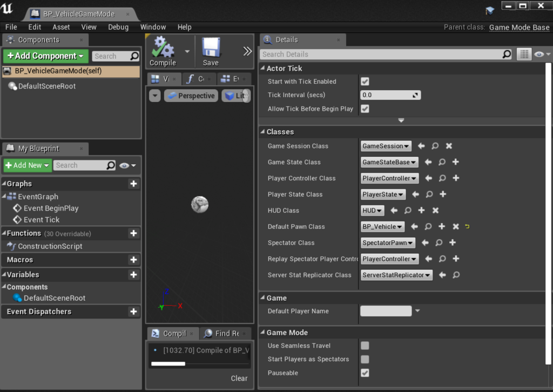Click the Save toolbar icon

pyautogui.click(x=211, y=51)
